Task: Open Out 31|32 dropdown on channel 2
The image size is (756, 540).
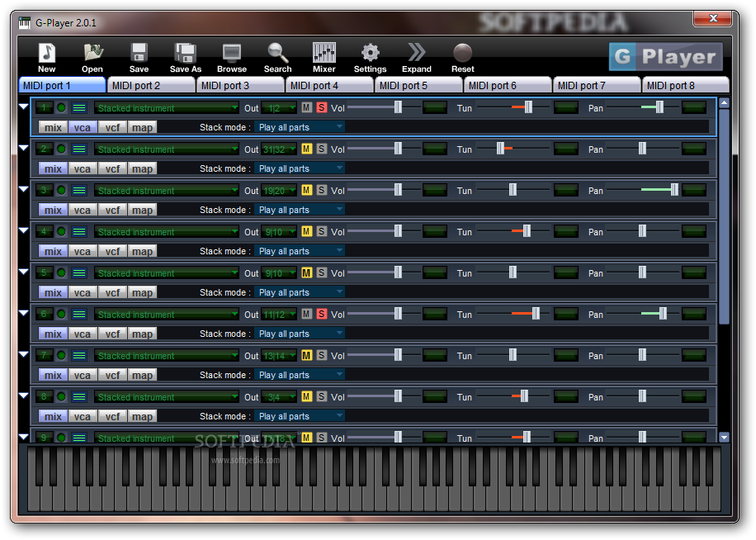Action: tap(279, 149)
